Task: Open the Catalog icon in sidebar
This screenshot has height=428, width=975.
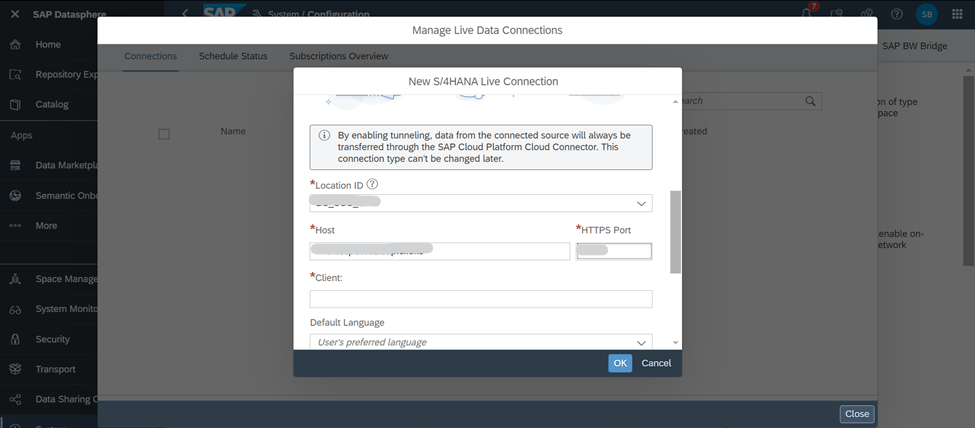Action: point(16,105)
